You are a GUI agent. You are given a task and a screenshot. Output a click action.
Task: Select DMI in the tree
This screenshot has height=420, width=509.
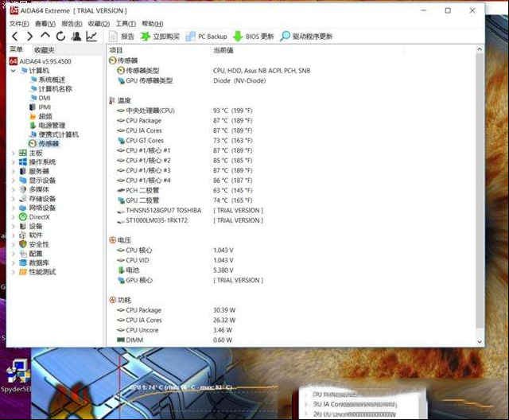[40, 98]
